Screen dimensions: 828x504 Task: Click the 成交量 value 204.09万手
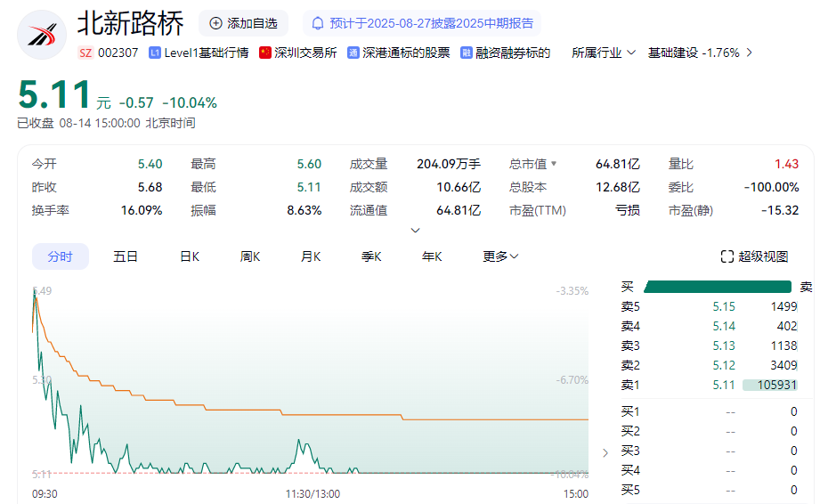(449, 164)
